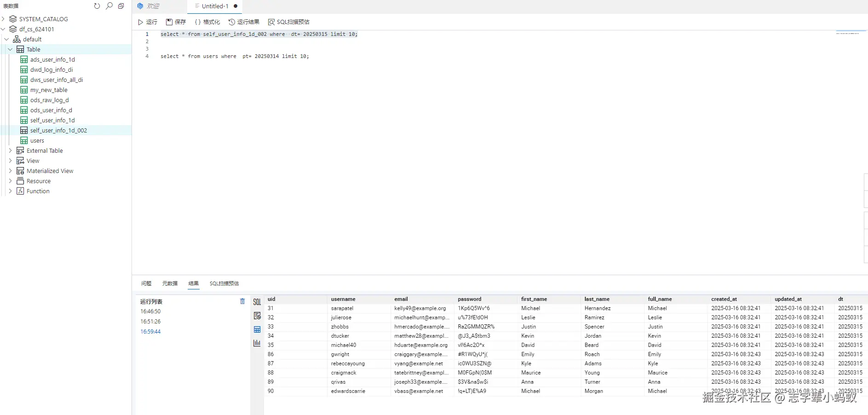Image resolution: width=868 pixels, height=415 pixels.
Task: Select username cell sarapatel
Action: click(342, 308)
